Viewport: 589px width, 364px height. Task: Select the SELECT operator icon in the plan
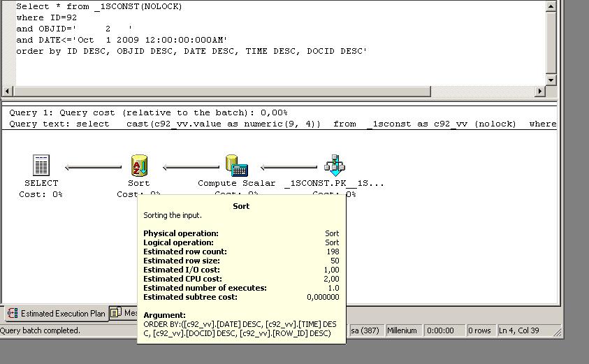pyautogui.click(x=41, y=166)
